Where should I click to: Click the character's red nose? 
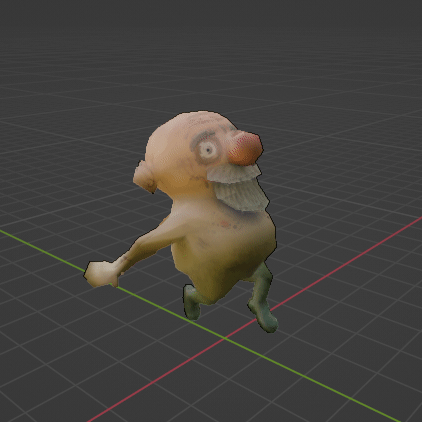pos(246,149)
